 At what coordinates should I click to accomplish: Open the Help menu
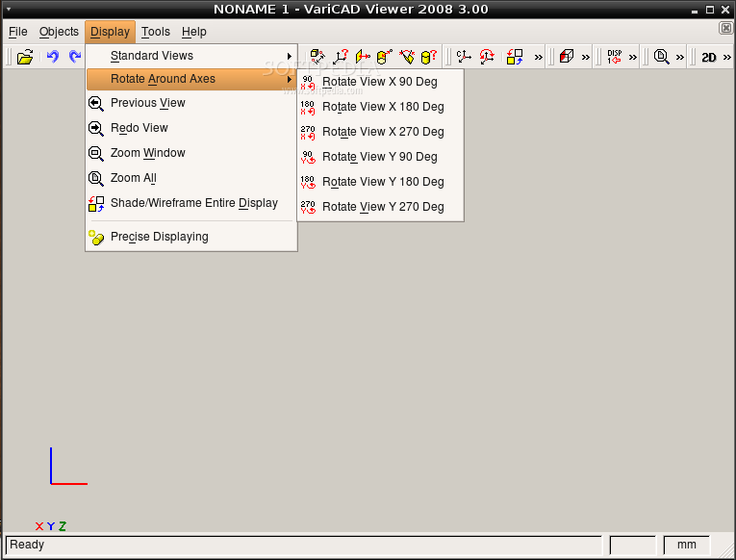193,32
